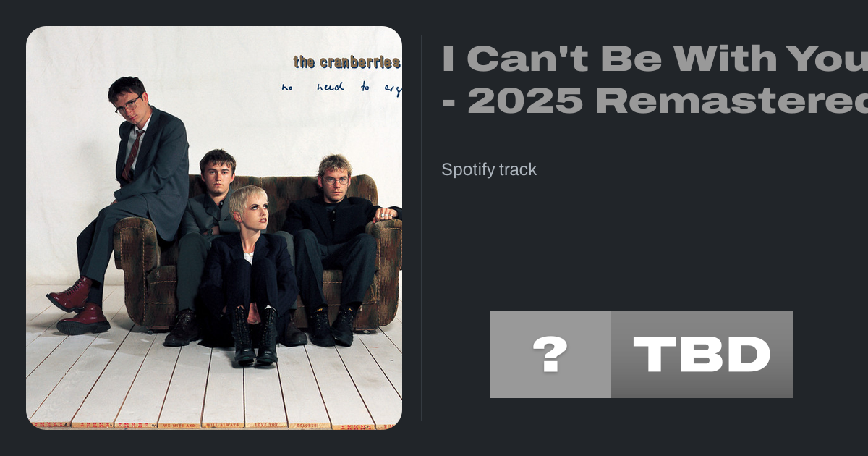Click the TBD rating badge
This screenshot has height=456, width=868.
(702, 355)
